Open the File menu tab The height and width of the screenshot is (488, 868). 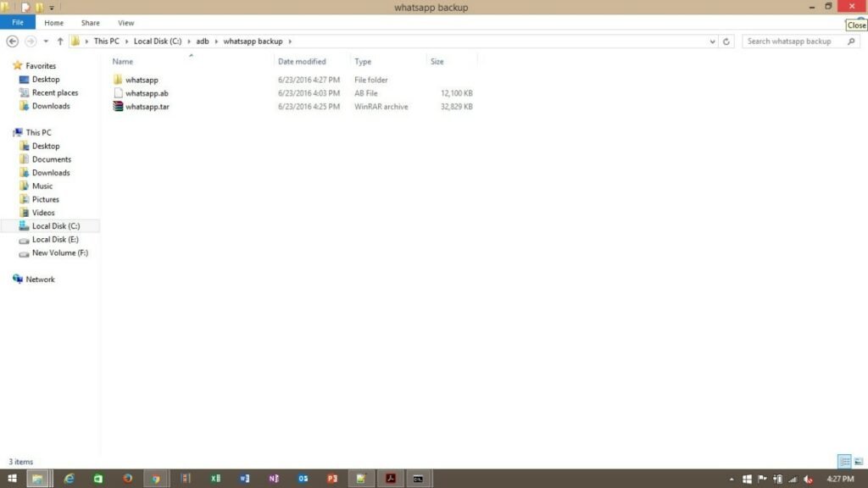(18, 23)
